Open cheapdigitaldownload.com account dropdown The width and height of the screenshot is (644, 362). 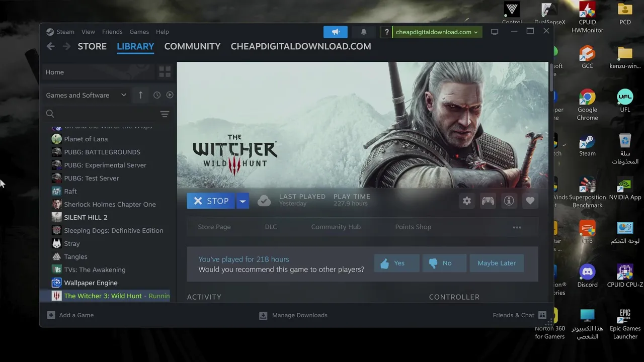click(437, 32)
